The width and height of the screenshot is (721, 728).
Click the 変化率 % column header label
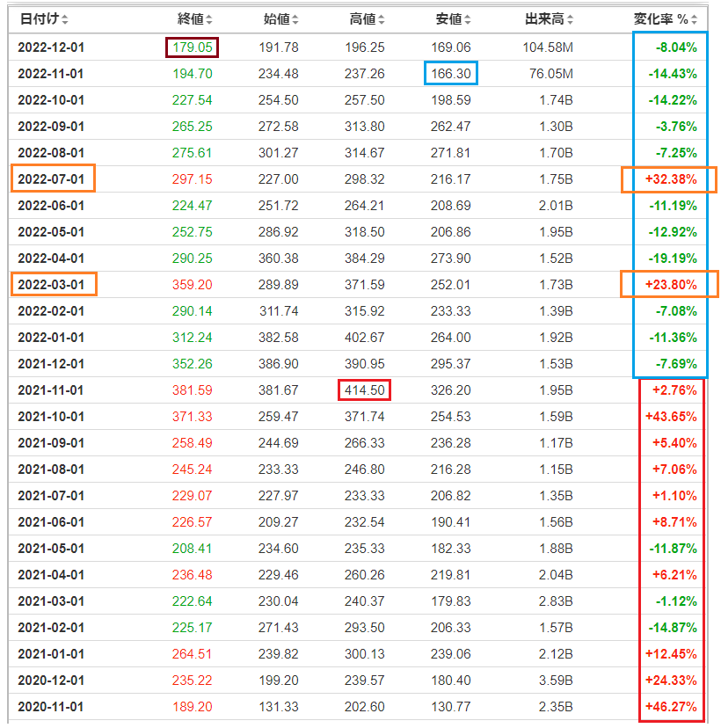click(x=661, y=19)
